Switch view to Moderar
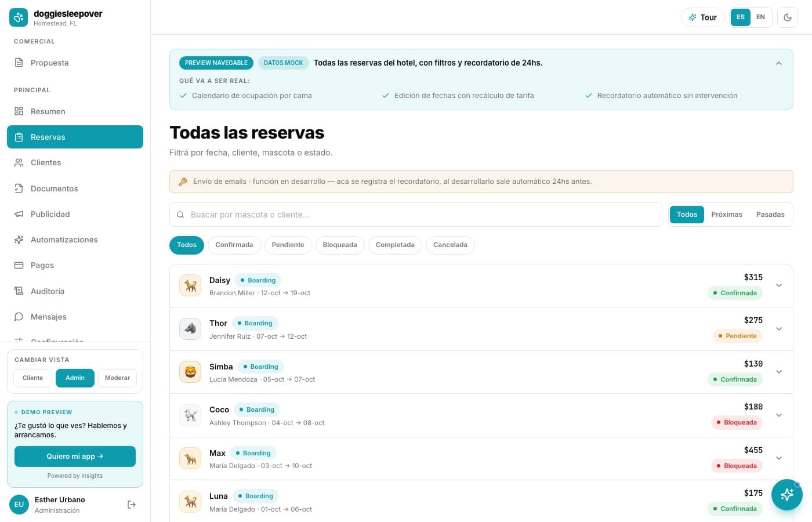 tap(117, 378)
